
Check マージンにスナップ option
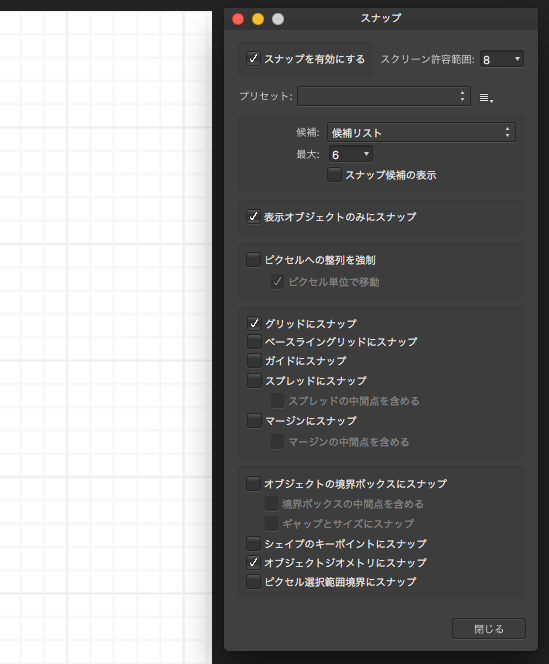[254, 421]
